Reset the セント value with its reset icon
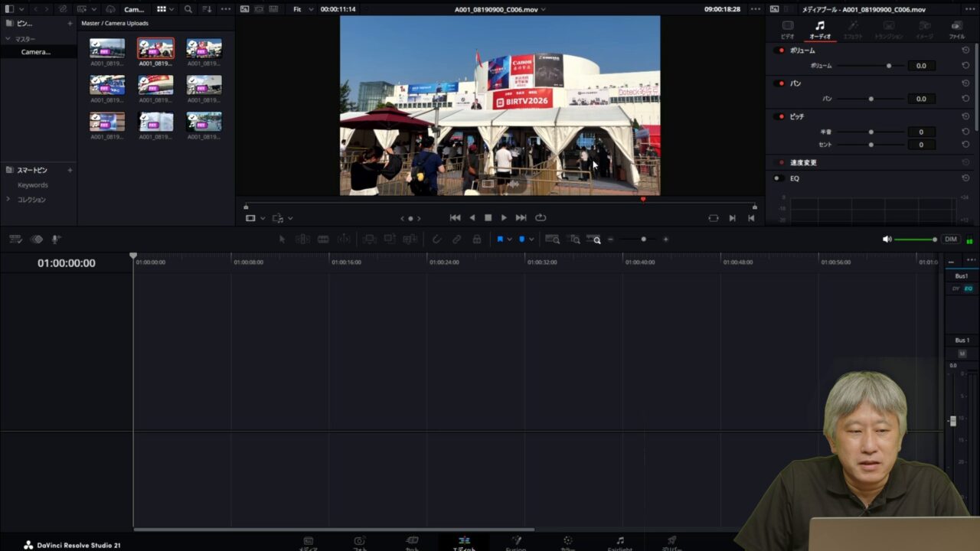The image size is (980, 551). pos(965,144)
